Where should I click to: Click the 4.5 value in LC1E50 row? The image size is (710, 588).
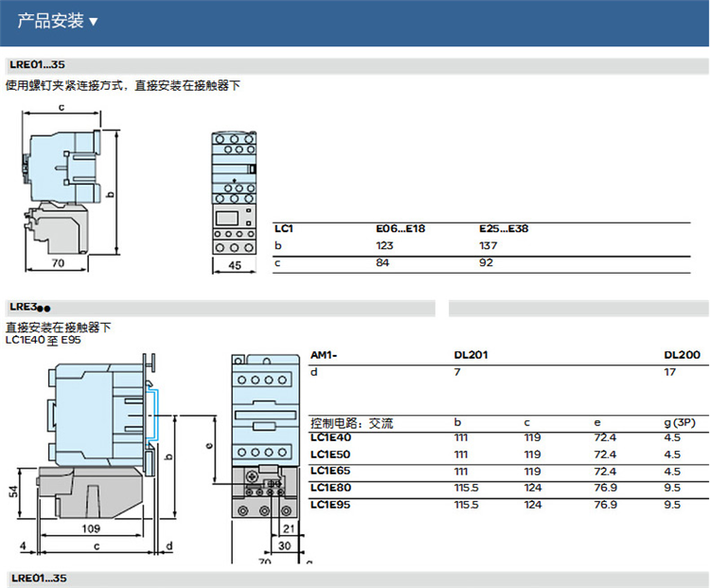(672, 454)
